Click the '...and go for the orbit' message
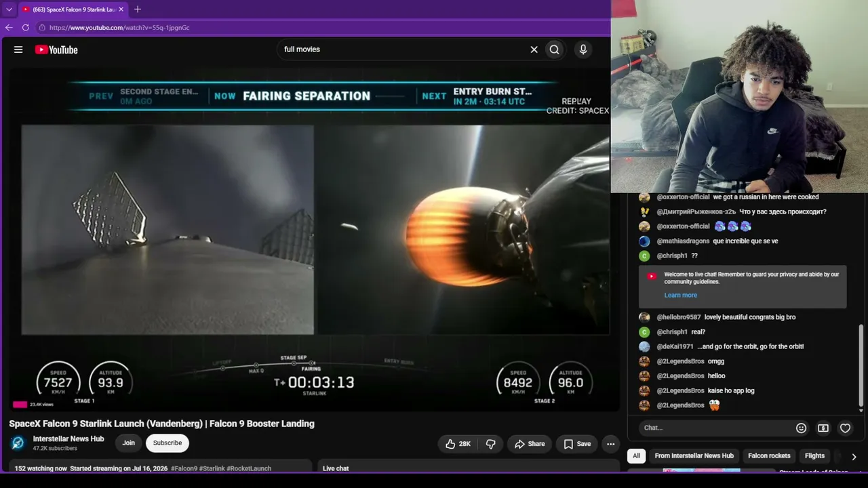The image size is (868, 488). click(x=751, y=347)
